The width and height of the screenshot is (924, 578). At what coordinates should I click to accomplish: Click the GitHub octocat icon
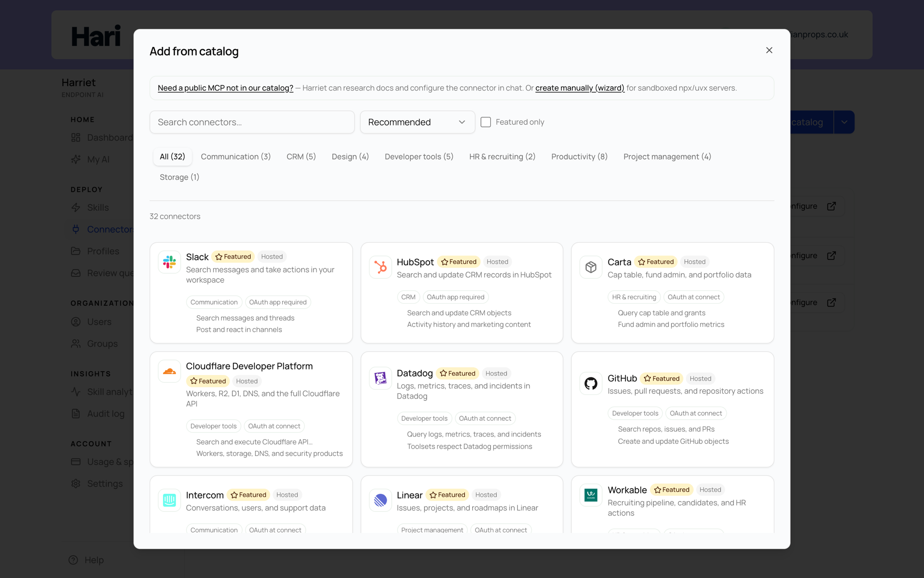tap(591, 383)
